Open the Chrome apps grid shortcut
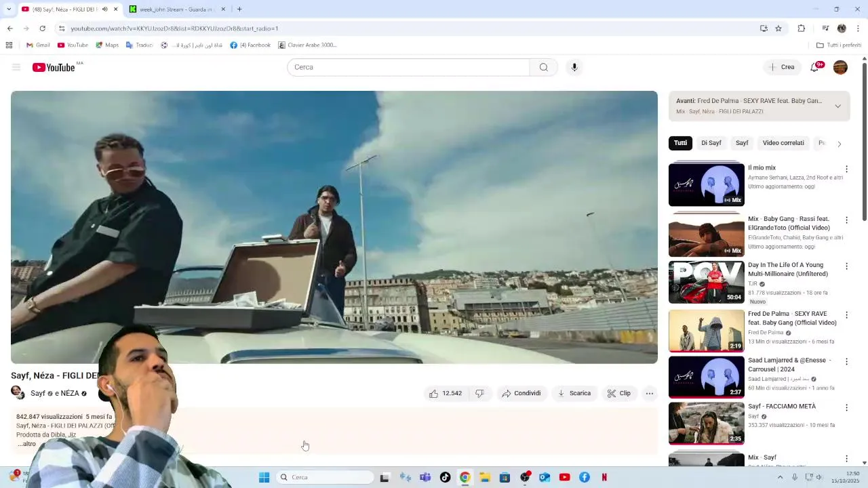The width and height of the screenshot is (868, 488). [9, 45]
